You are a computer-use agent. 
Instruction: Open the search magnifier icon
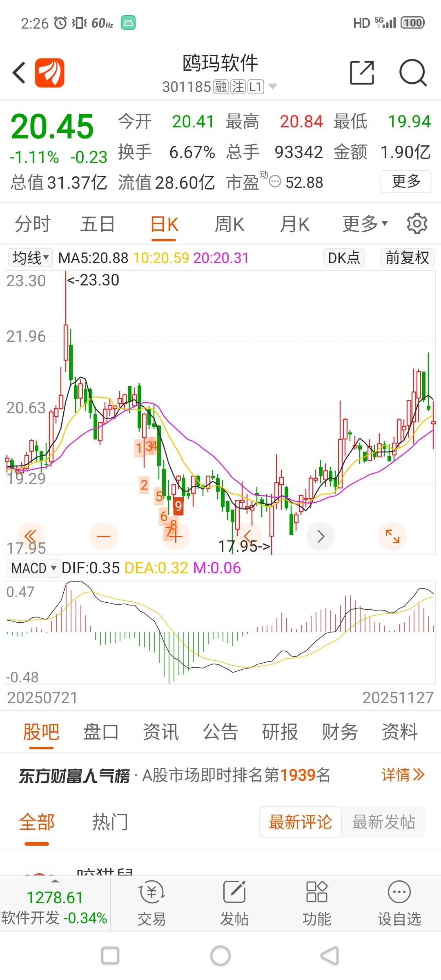click(x=413, y=73)
